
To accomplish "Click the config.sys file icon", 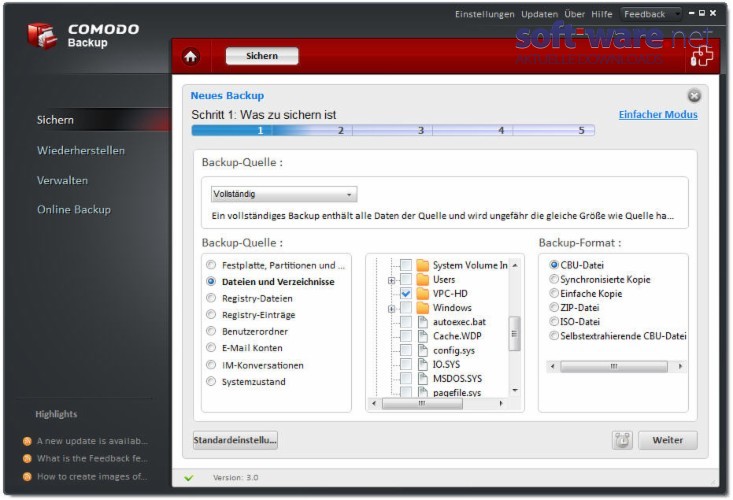I will point(423,350).
